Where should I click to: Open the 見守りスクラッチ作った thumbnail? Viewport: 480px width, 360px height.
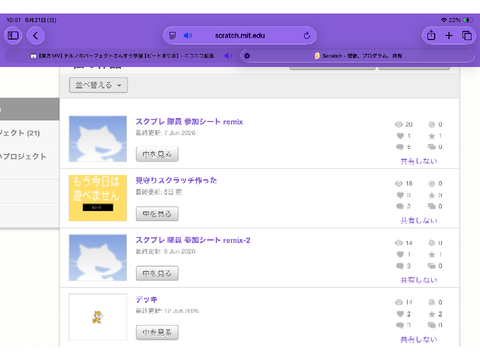pos(98,198)
